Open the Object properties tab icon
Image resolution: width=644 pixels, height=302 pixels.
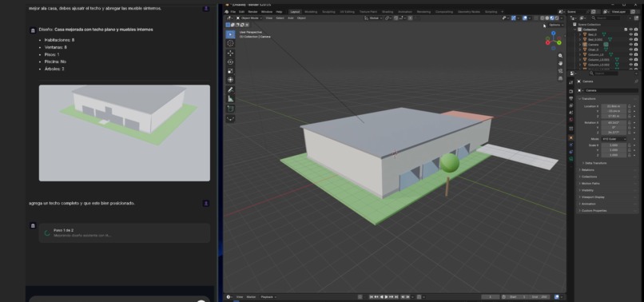571,137
